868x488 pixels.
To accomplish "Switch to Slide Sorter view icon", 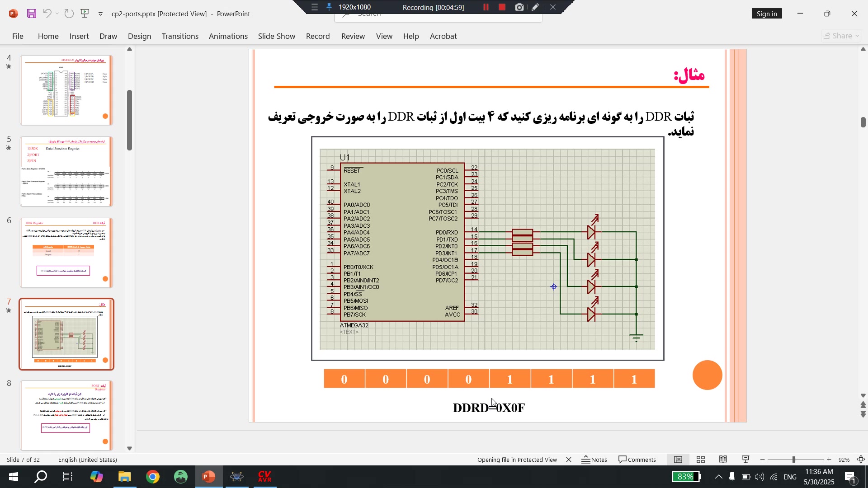I will point(701,460).
